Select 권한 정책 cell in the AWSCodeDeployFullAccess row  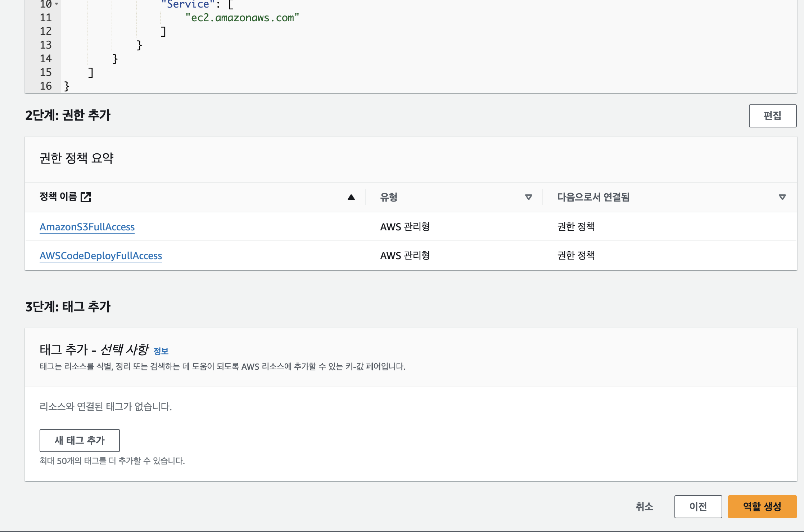point(576,256)
